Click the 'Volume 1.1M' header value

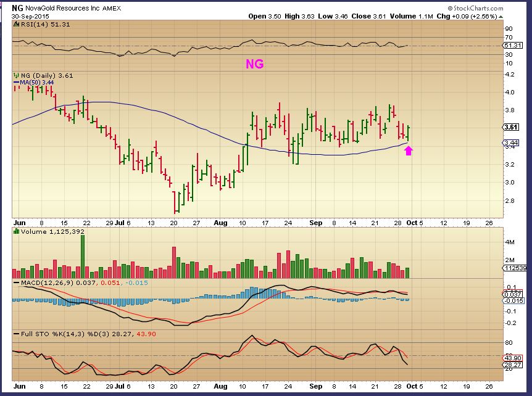coord(411,16)
